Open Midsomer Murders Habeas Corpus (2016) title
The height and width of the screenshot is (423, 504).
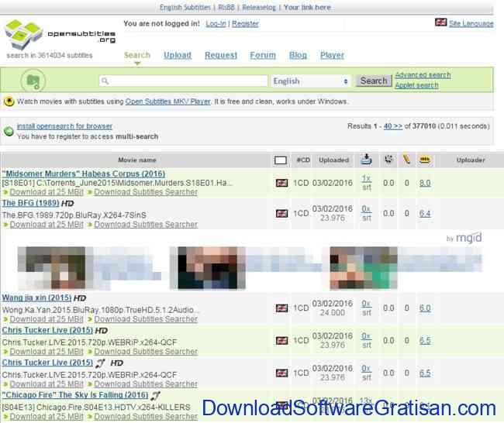[84, 174]
